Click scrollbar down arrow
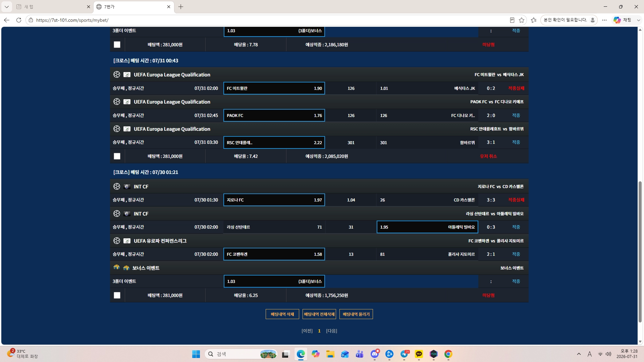 [x=640, y=342]
